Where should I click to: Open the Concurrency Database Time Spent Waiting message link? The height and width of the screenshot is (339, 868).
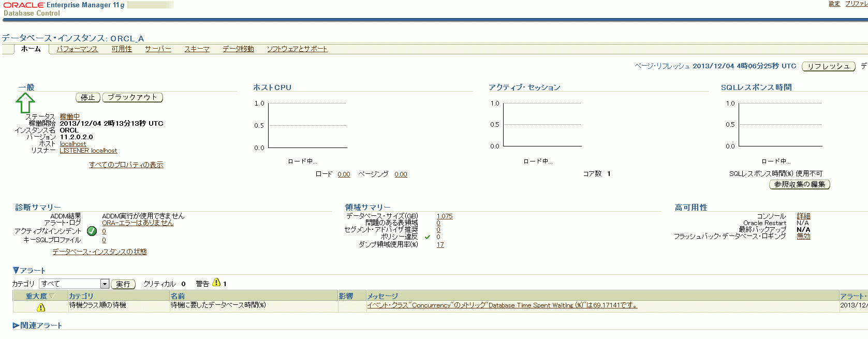pos(502,305)
